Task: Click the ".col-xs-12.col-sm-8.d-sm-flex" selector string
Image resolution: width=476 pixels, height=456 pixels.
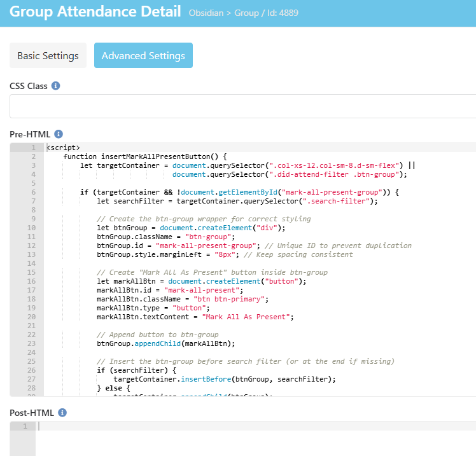Action: tap(334, 165)
